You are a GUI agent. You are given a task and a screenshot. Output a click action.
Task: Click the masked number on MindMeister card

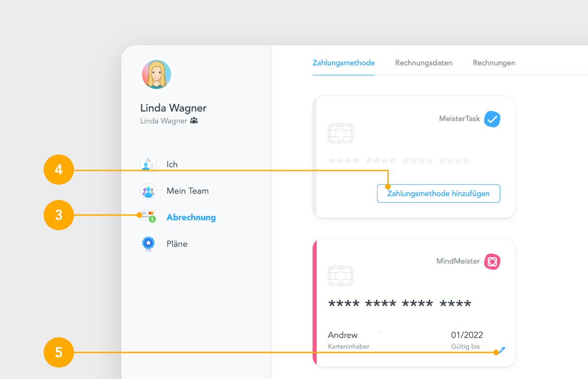coord(400,304)
